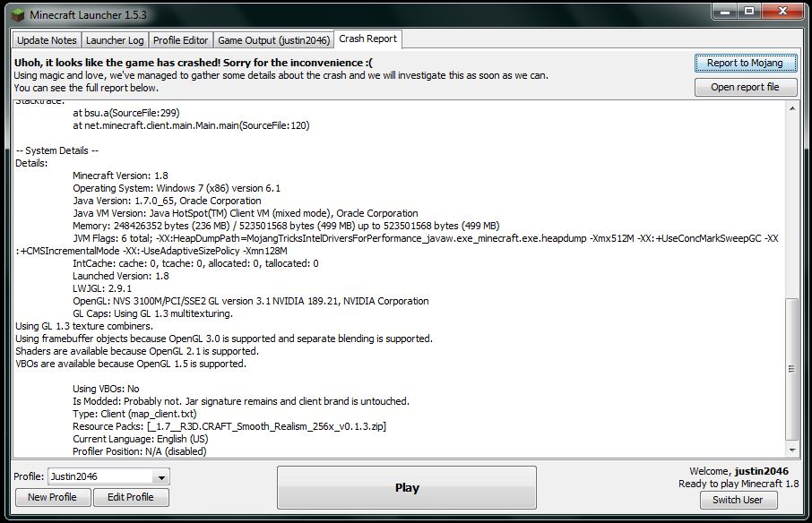Click the Open report file button
The image size is (812, 523).
(x=745, y=87)
